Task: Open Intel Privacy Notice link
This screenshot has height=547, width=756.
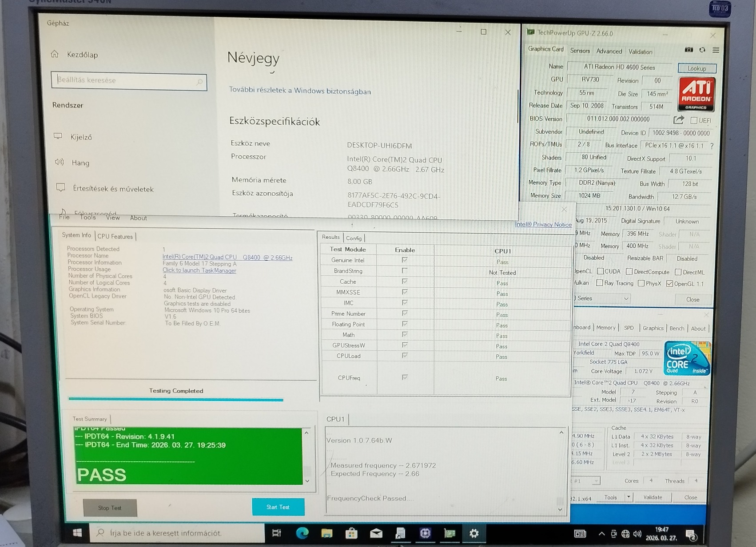Action: click(x=543, y=224)
